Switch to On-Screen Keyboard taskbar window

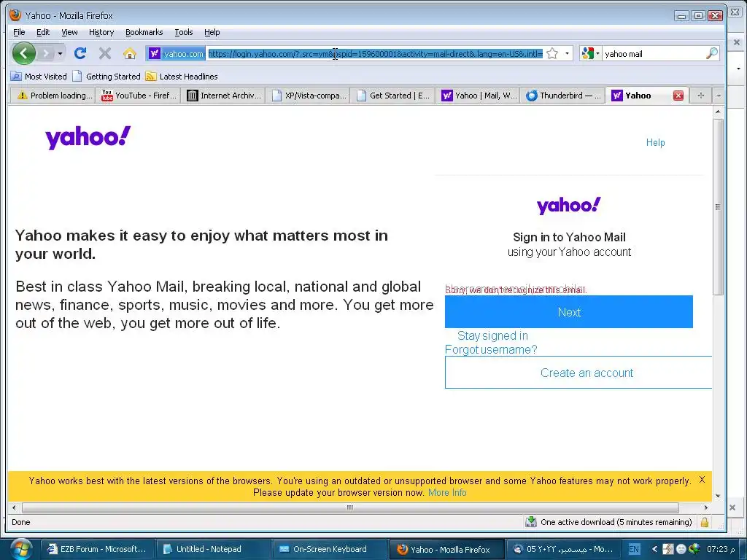(x=330, y=550)
